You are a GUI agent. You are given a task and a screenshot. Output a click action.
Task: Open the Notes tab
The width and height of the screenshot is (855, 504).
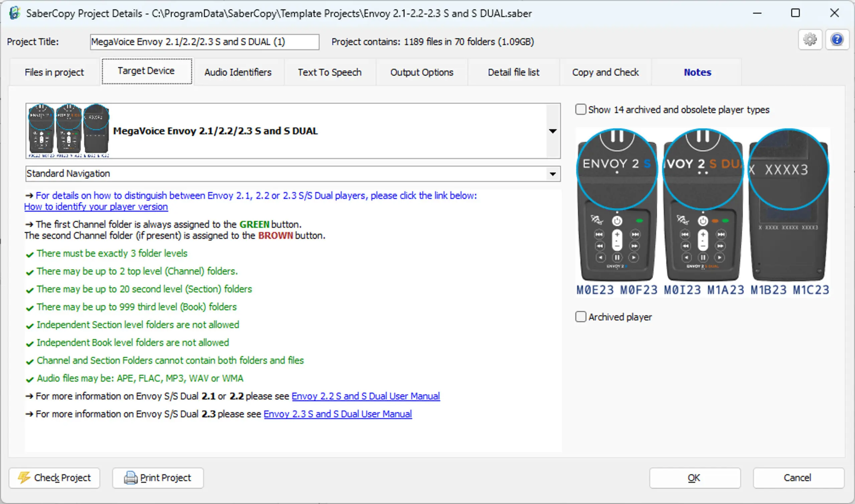click(x=697, y=72)
